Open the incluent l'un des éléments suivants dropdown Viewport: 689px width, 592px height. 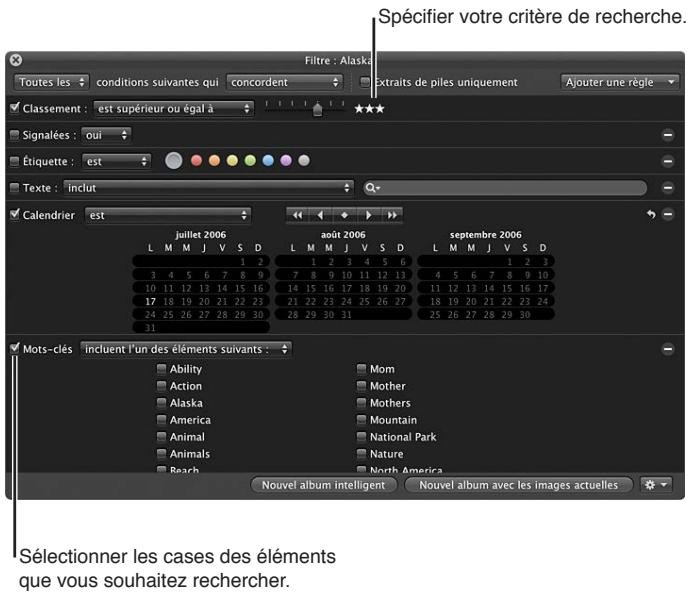pyautogui.click(x=185, y=349)
